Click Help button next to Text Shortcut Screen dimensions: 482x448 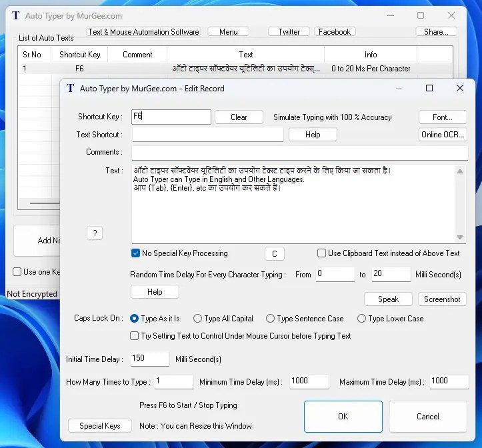coord(313,135)
